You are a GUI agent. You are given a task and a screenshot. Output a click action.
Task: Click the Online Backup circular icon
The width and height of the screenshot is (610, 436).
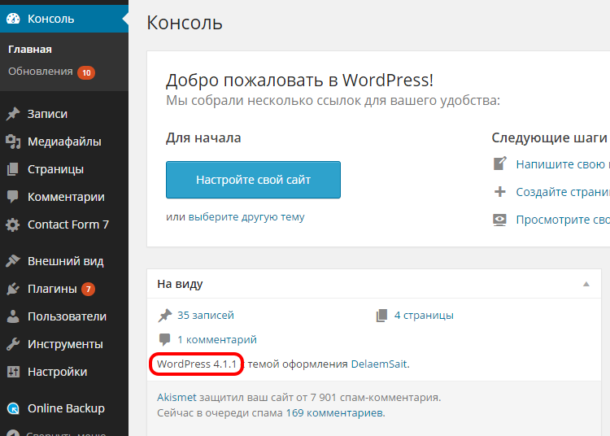[13, 408]
